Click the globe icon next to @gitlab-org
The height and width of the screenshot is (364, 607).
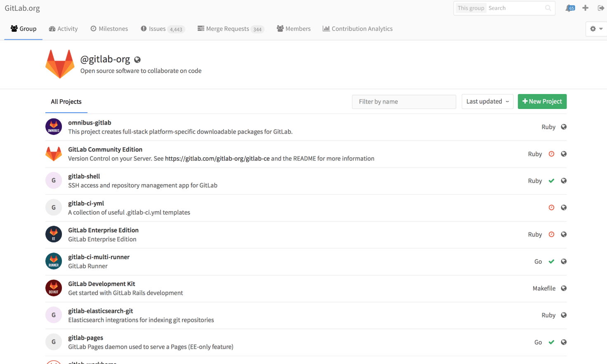pyautogui.click(x=137, y=60)
